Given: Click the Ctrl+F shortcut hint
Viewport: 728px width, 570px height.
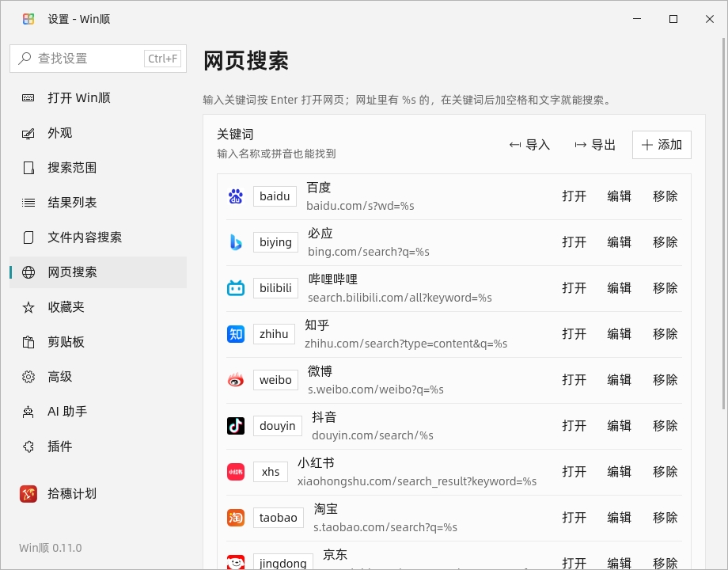Looking at the screenshot, I should pos(162,59).
